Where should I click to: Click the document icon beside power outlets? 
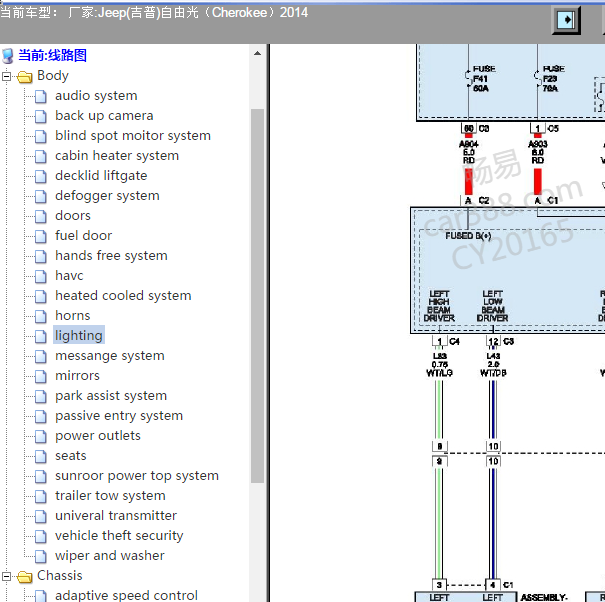[41, 437]
